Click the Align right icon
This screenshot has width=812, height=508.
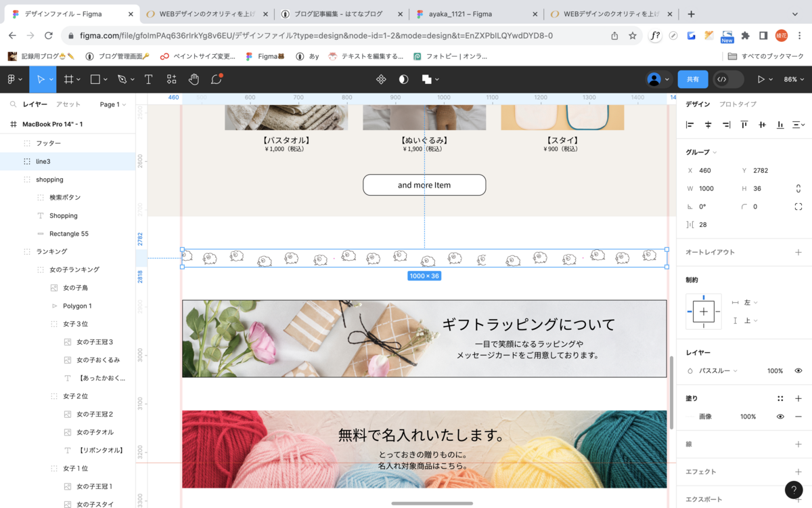tap(726, 125)
